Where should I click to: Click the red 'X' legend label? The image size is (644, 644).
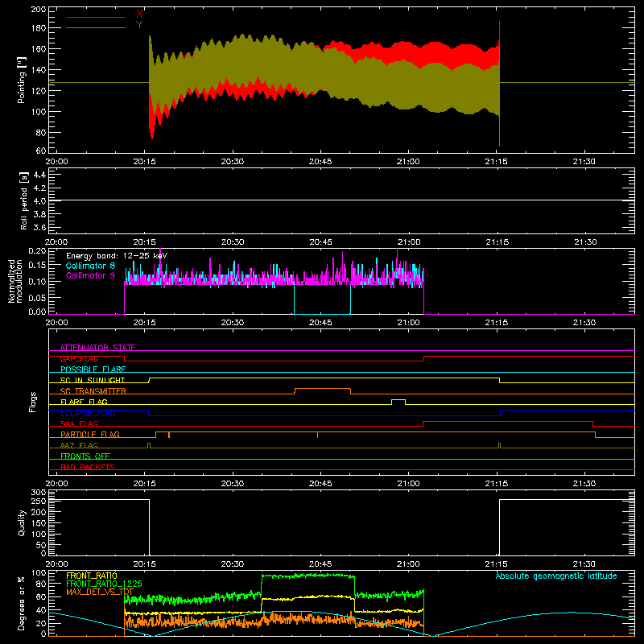pyautogui.click(x=139, y=14)
